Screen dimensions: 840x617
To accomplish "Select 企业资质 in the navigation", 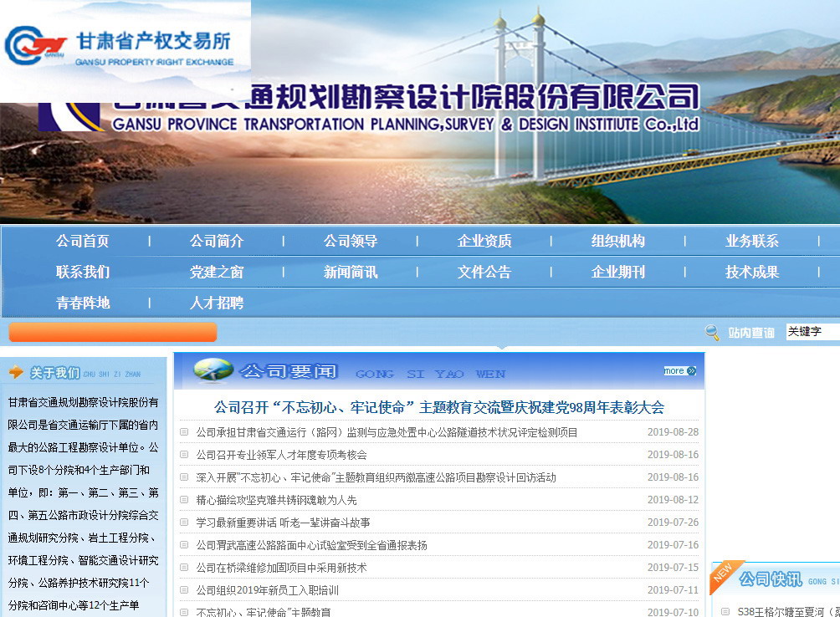I will (484, 241).
